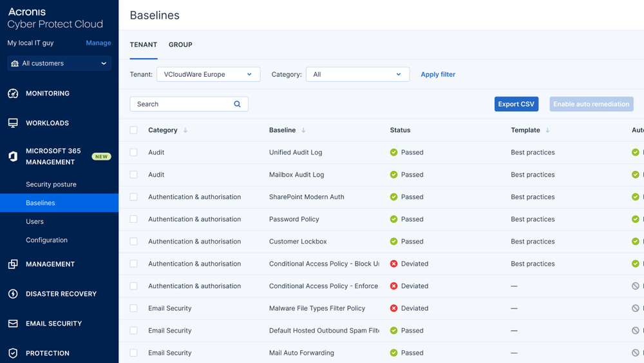Click Passed icon for Password Policy row
The image size is (644, 363).
coord(393,219)
